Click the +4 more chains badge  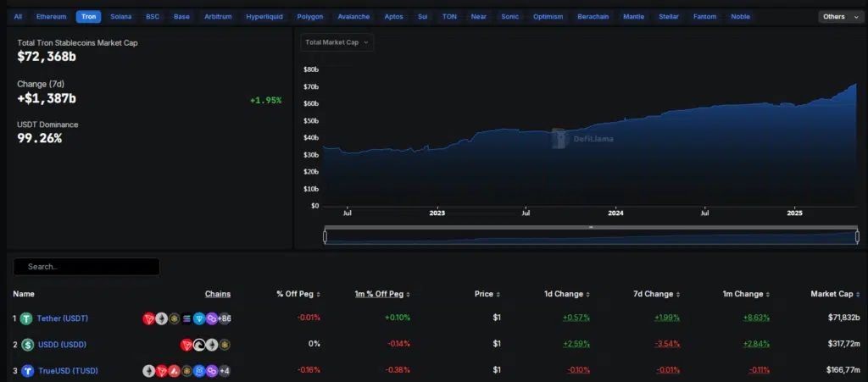tap(224, 371)
